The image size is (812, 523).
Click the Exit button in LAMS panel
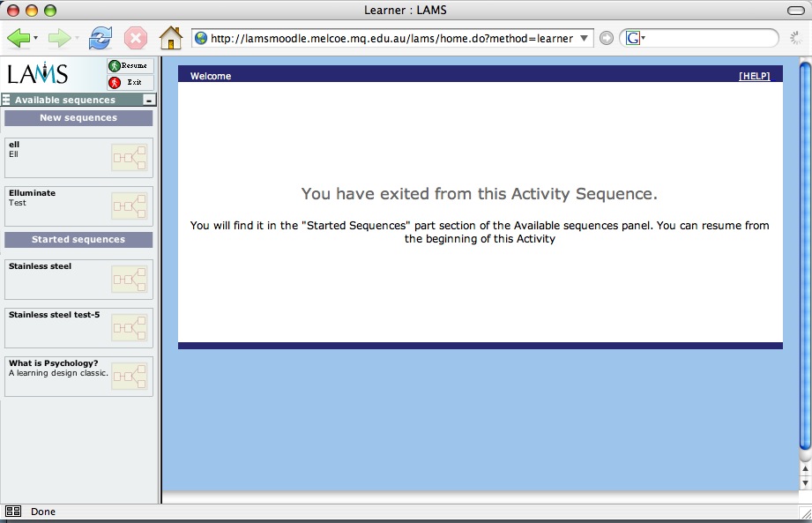point(130,82)
